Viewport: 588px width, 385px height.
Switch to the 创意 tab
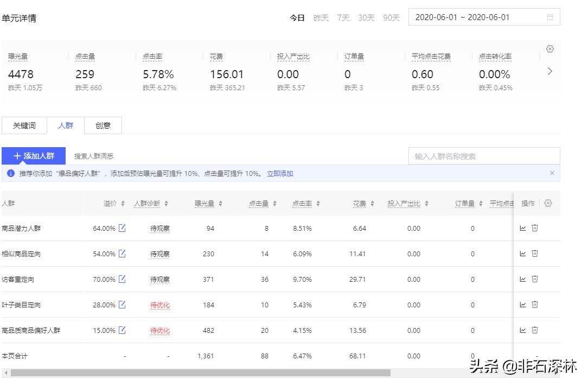click(x=103, y=125)
